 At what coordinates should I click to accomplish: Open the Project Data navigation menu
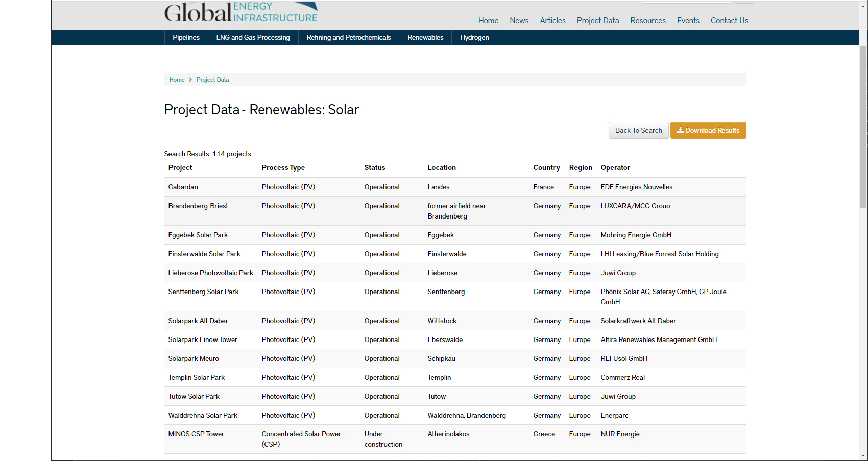(x=598, y=21)
